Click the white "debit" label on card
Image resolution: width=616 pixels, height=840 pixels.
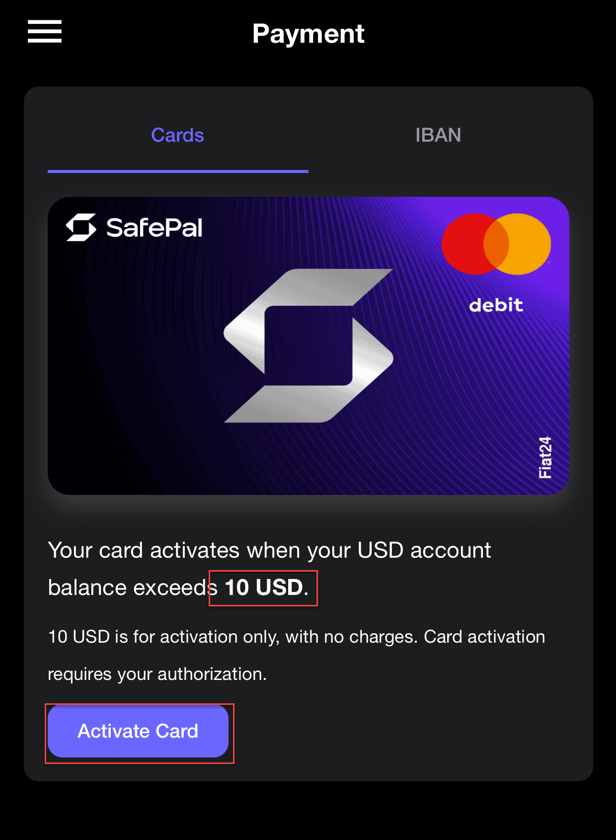click(x=496, y=305)
